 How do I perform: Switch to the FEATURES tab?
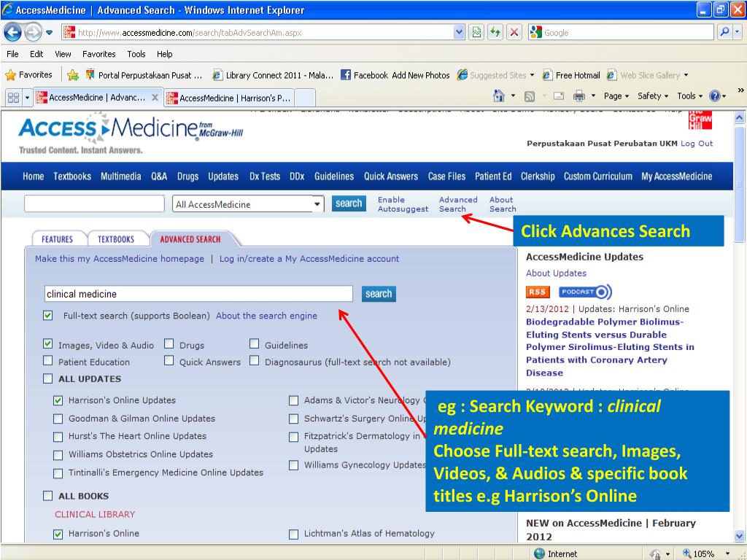point(57,239)
